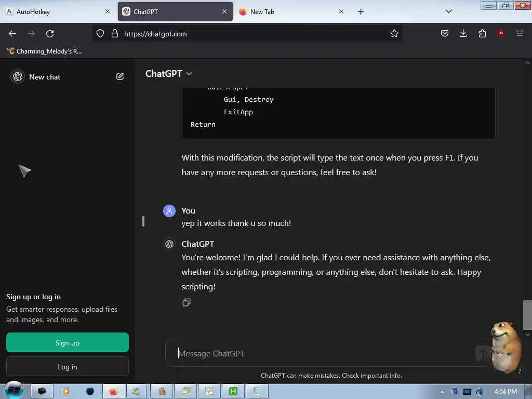Click the "Gui, Destroy" code line

click(249, 99)
